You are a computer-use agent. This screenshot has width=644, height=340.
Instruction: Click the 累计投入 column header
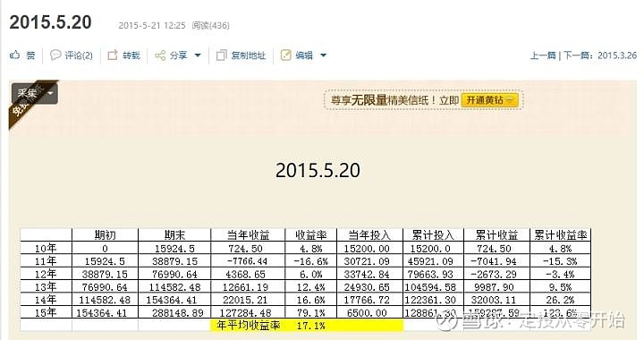tap(433, 235)
